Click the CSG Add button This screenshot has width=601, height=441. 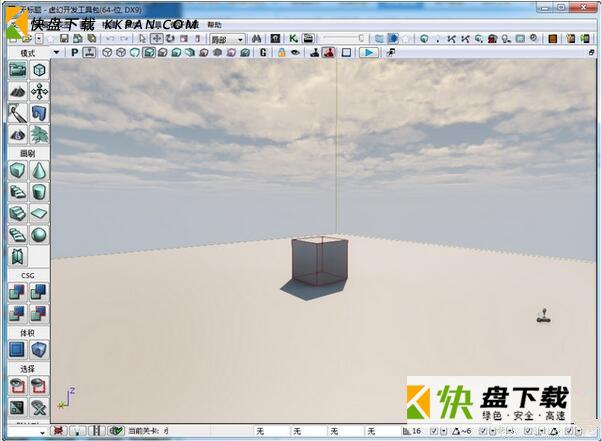[x=18, y=292]
